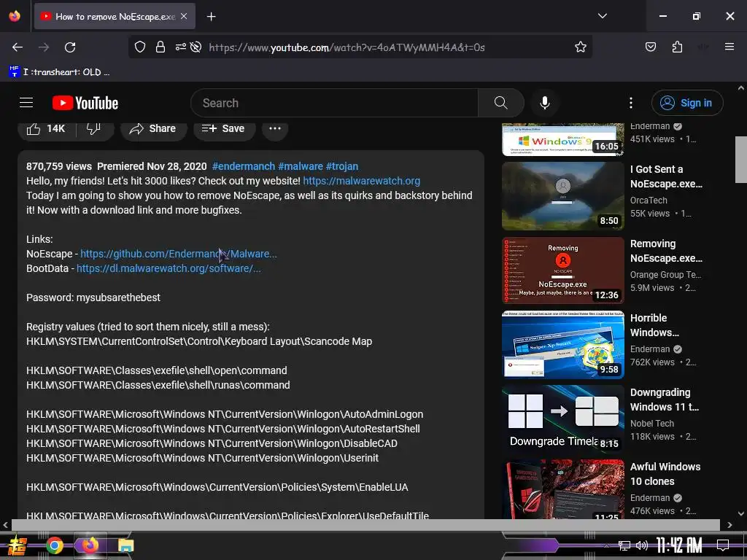Viewport: 747px width, 560px height.
Task: Click the Save to playlist button
Action: point(223,128)
